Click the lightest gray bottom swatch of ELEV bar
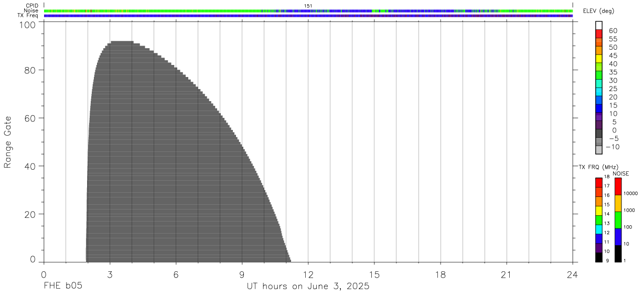The image size is (644, 297). 599,150
